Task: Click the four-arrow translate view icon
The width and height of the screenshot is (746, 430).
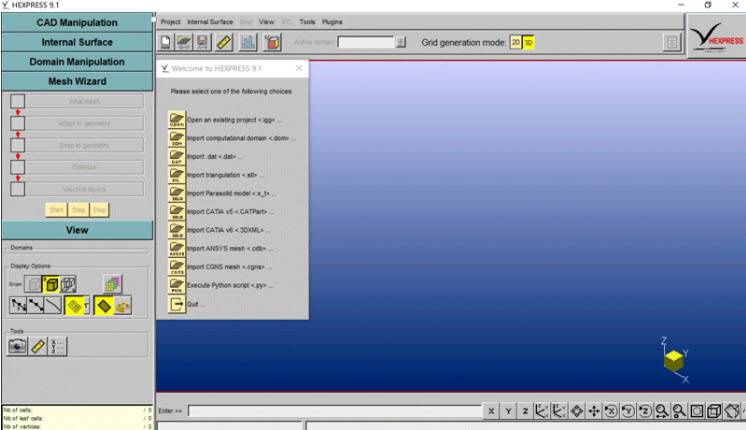Action: point(594,411)
